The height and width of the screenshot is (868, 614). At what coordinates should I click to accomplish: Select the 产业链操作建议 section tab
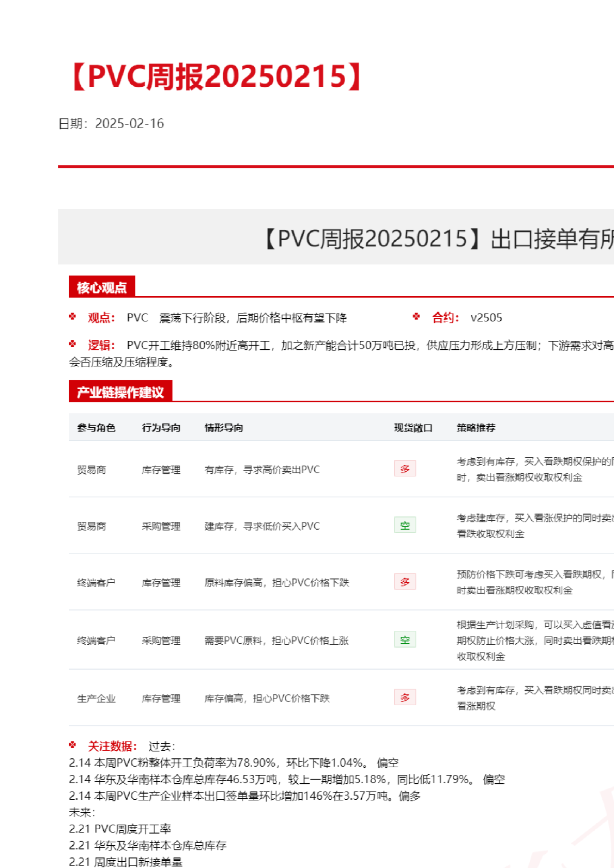120,392
